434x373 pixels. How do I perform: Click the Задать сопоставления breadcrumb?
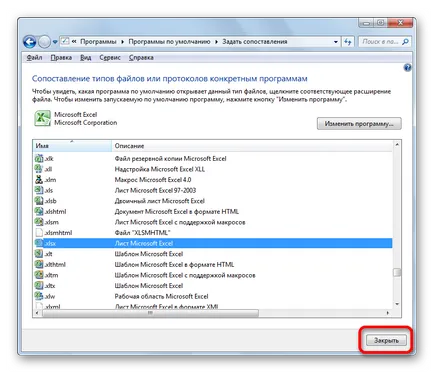(x=255, y=42)
